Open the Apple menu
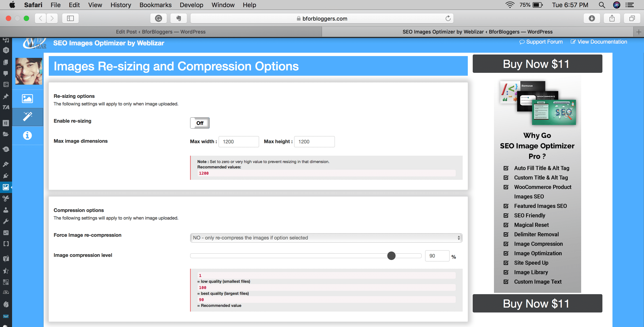The height and width of the screenshot is (327, 644). pos(12,5)
